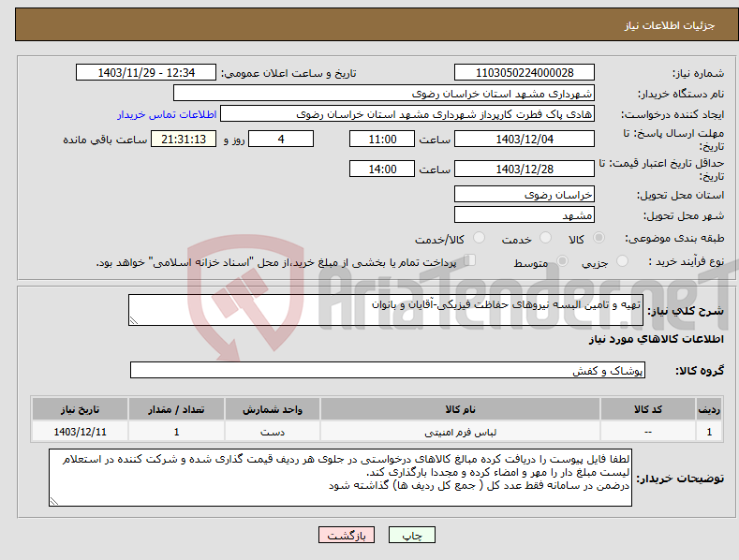The height and width of the screenshot is (560, 739).
Task: Click the گروه کالا field پوشاک و کفش
Action: (388, 370)
